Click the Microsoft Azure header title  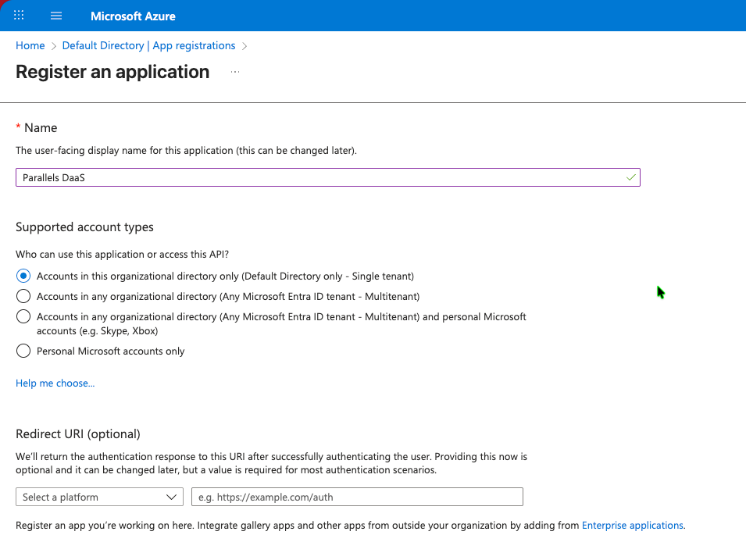pyautogui.click(x=133, y=16)
